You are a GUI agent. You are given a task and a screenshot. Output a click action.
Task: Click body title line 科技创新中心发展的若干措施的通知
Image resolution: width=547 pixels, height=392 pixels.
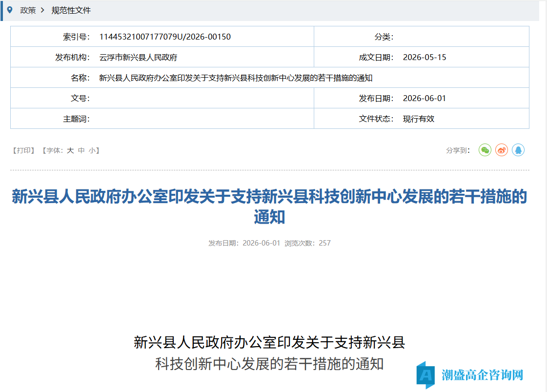pos(269,364)
